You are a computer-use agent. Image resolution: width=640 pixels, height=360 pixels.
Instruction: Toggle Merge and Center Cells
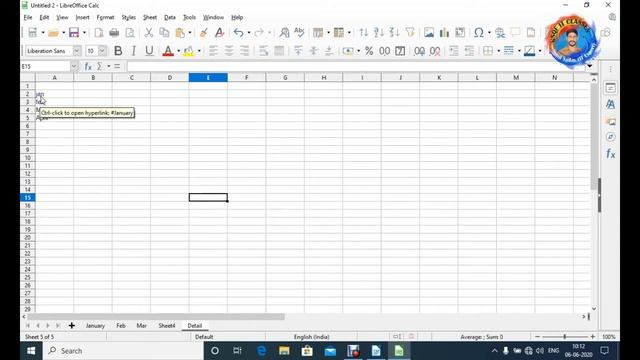[279, 51]
